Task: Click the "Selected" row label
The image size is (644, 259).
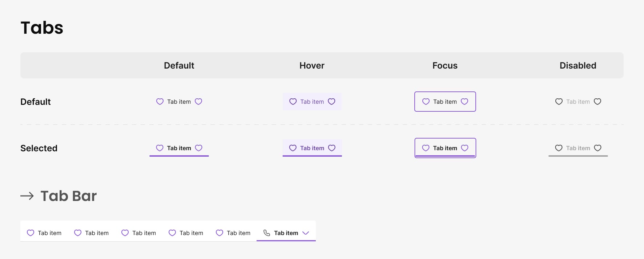Action: (39, 148)
